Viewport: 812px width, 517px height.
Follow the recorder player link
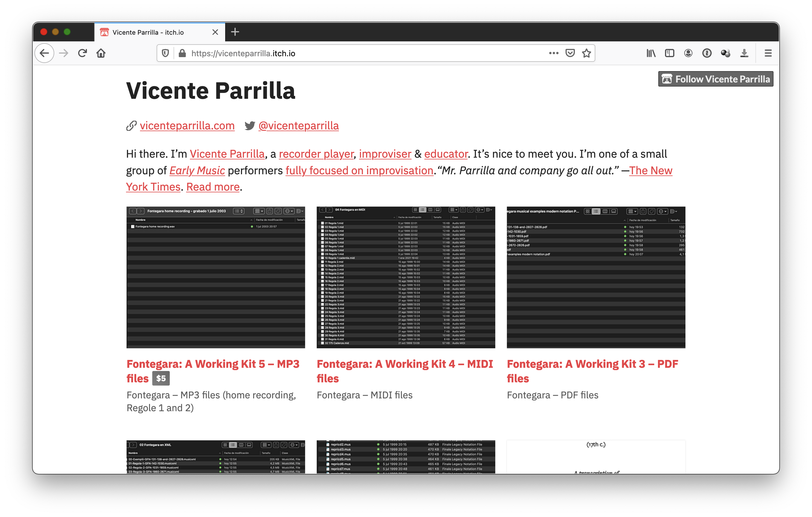coord(316,154)
